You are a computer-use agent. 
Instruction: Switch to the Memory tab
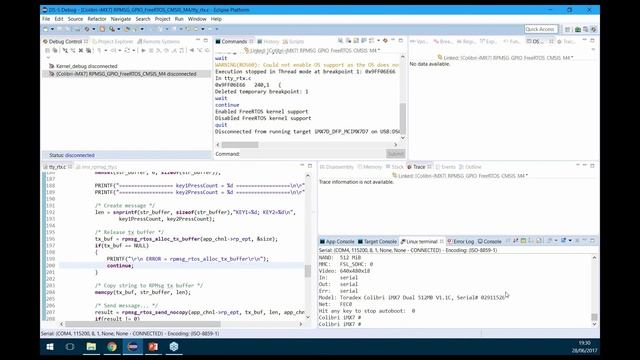[369, 167]
